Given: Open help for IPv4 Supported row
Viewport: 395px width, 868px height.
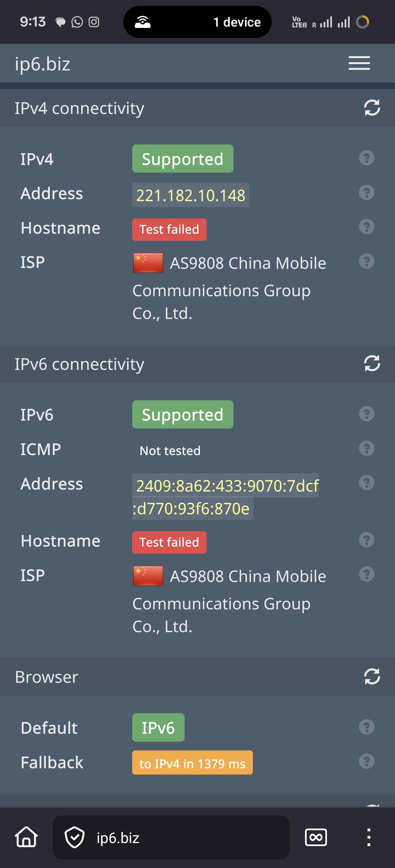Looking at the screenshot, I should (x=366, y=158).
